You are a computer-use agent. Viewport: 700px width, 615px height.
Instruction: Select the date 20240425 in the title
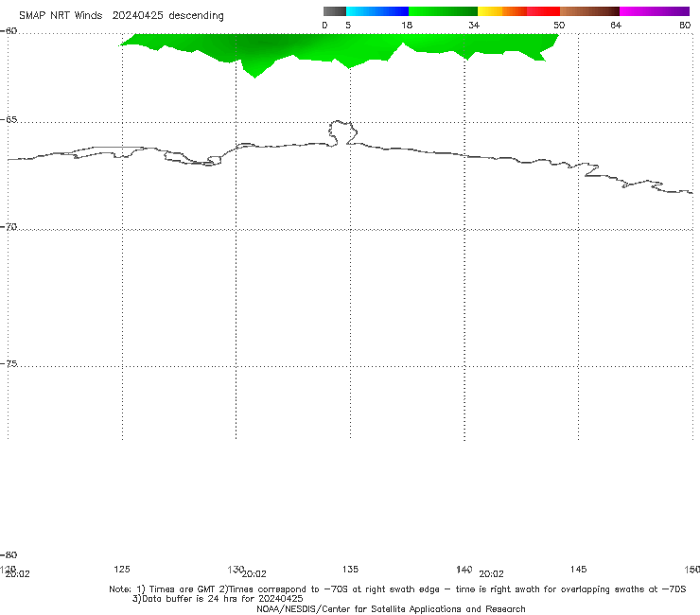coord(137,16)
